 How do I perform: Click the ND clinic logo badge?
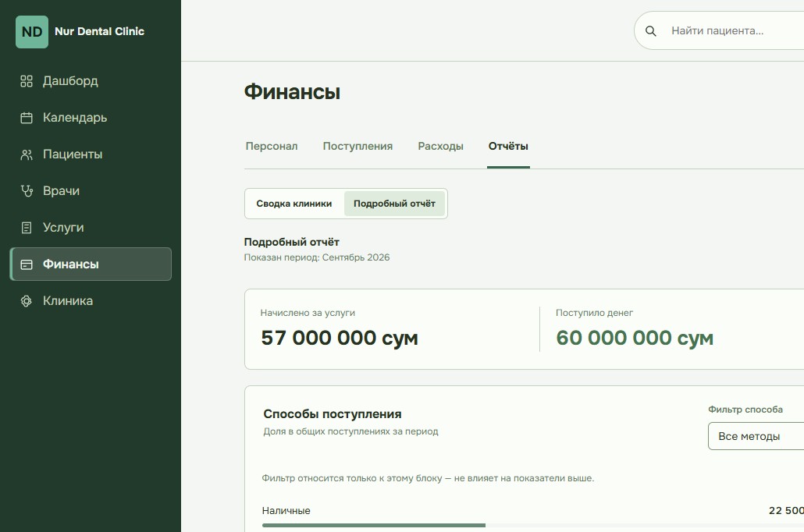(32, 32)
